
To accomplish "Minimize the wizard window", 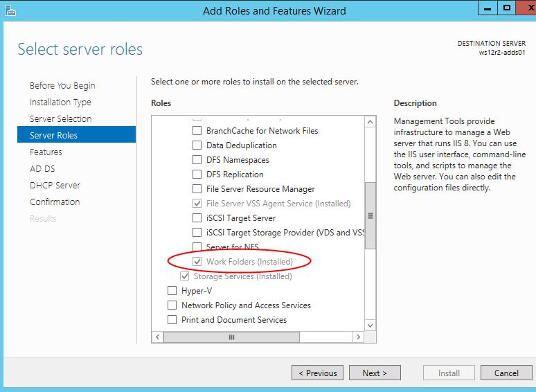I will (x=488, y=8).
